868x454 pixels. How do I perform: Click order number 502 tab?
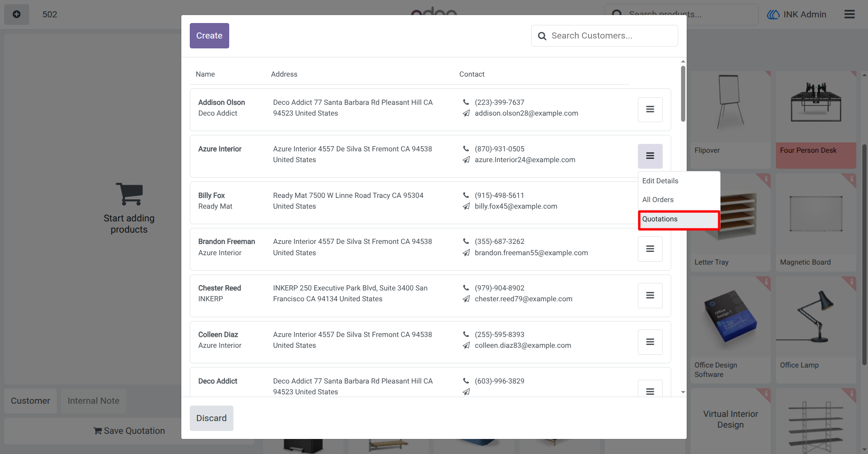coord(50,15)
